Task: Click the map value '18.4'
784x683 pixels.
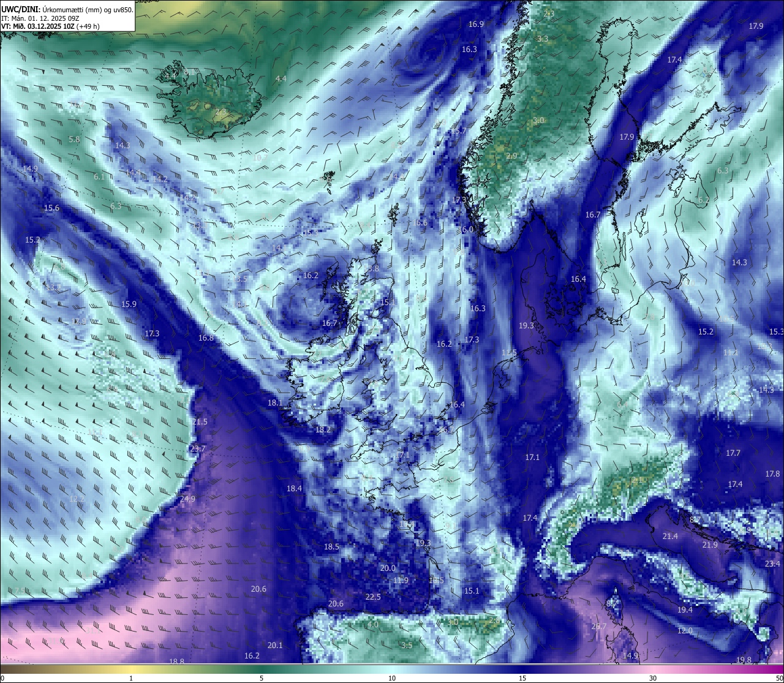Action: pos(294,488)
